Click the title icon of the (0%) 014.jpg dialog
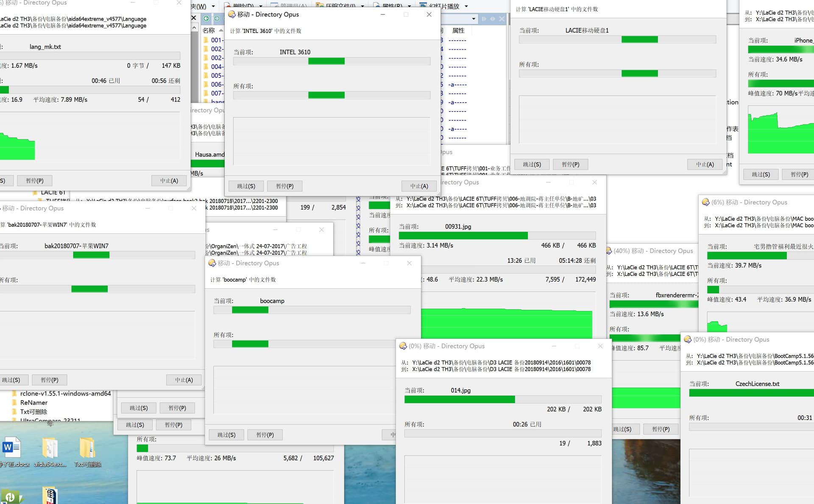 [403, 346]
